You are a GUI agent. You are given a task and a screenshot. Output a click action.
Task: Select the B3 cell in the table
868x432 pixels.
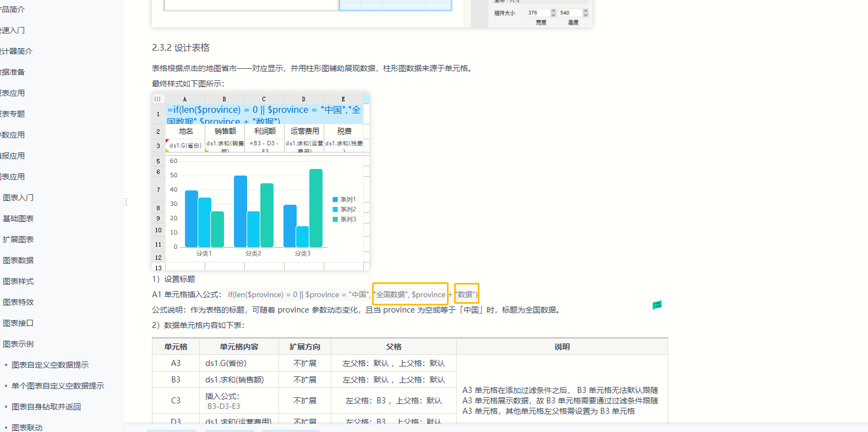[176, 380]
